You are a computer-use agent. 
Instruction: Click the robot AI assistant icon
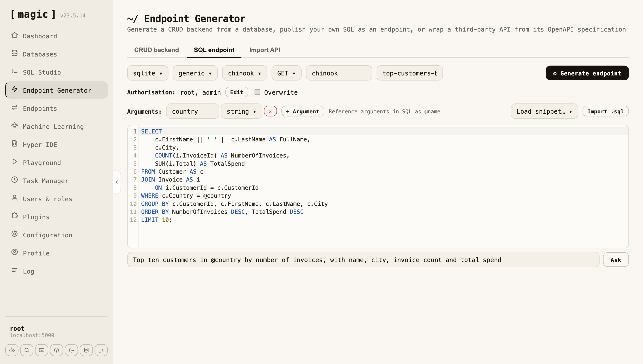pos(12,350)
